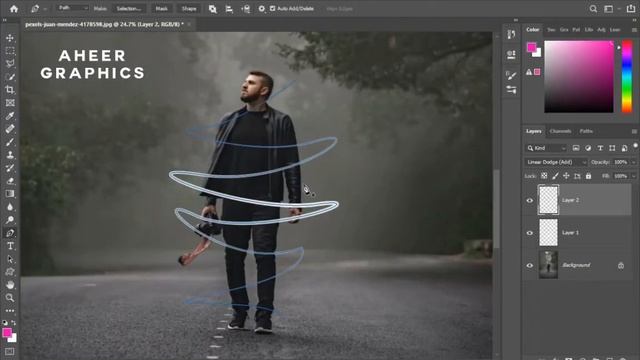Open the Brush Settings panel icon
Image resolution: width=640 pixels, height=360 pixels.
click(x=511, y=75)
